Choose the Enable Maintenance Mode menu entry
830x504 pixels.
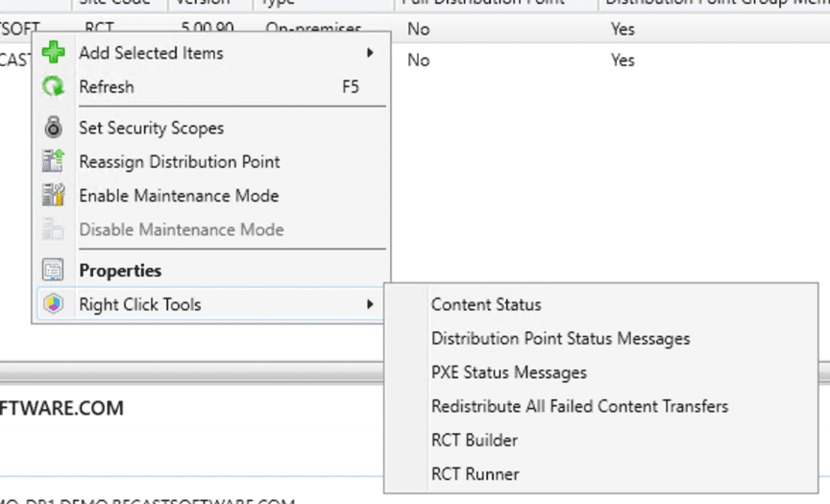tap(179, 196)
